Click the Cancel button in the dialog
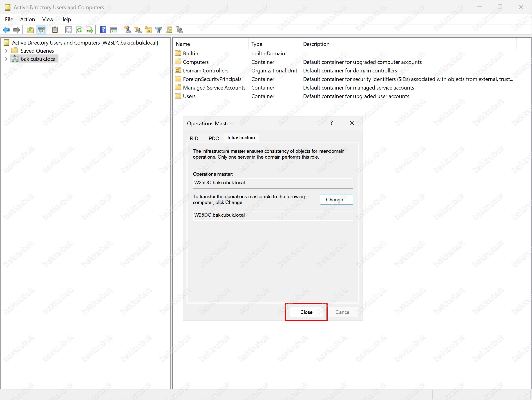Viewport: 532px width, 400px height. tap(343, 312)
